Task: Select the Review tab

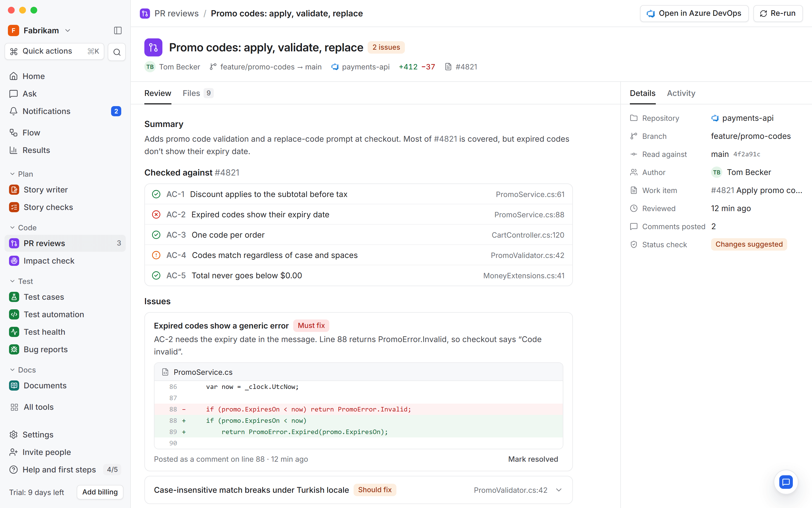Action: (x=158, y=93)
